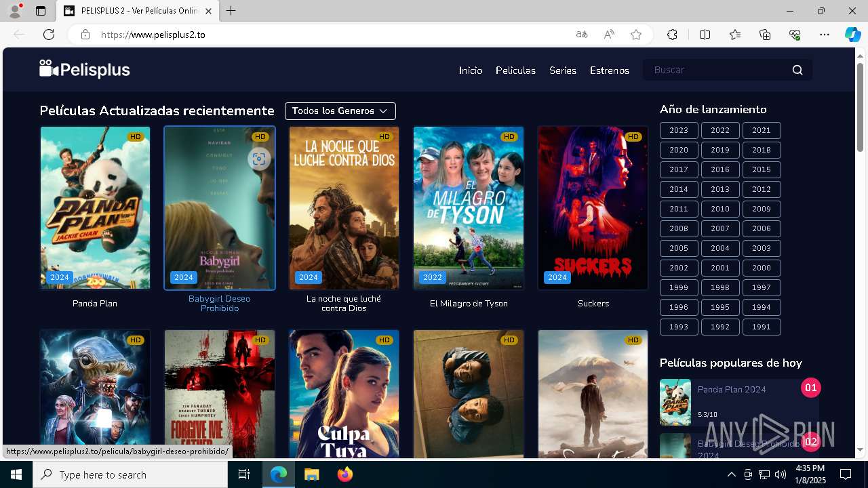Open volume control in system tray
This screenshot has width=868, height=488.
(781, 474)
